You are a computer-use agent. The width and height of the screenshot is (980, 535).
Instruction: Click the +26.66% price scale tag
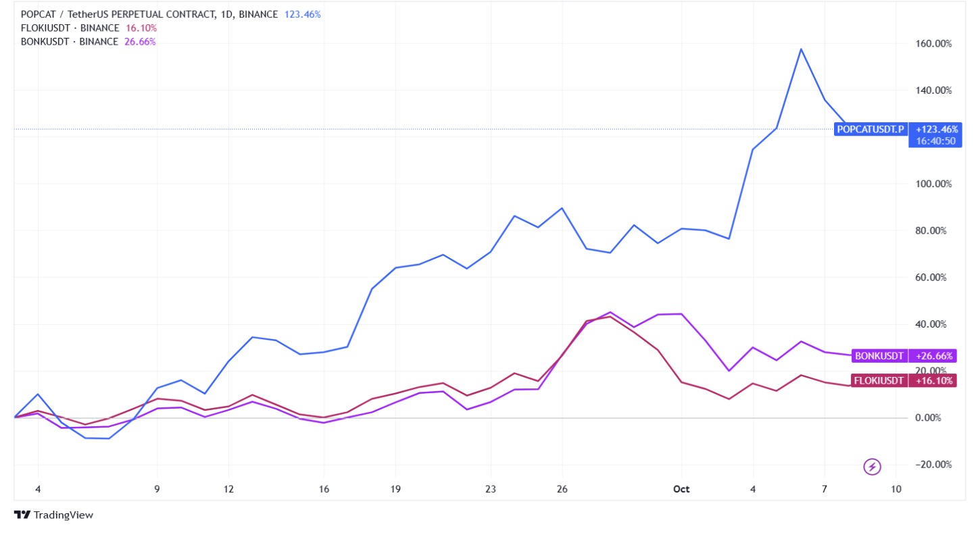(x=933, y=356)
